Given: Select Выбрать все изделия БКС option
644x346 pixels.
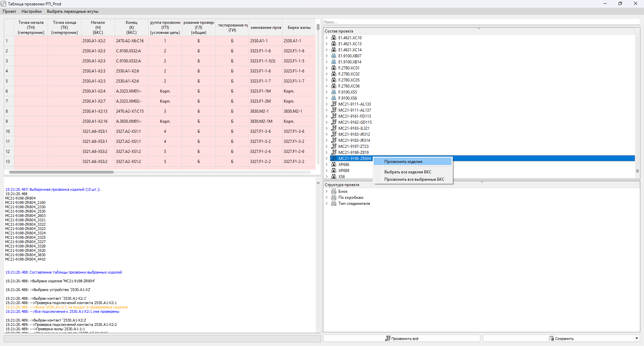Looking at the screenshot, I should (x=408, y=172).
